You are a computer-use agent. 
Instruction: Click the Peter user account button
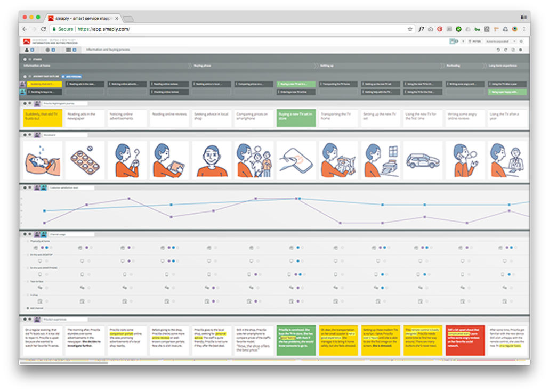tap(475, 42)
